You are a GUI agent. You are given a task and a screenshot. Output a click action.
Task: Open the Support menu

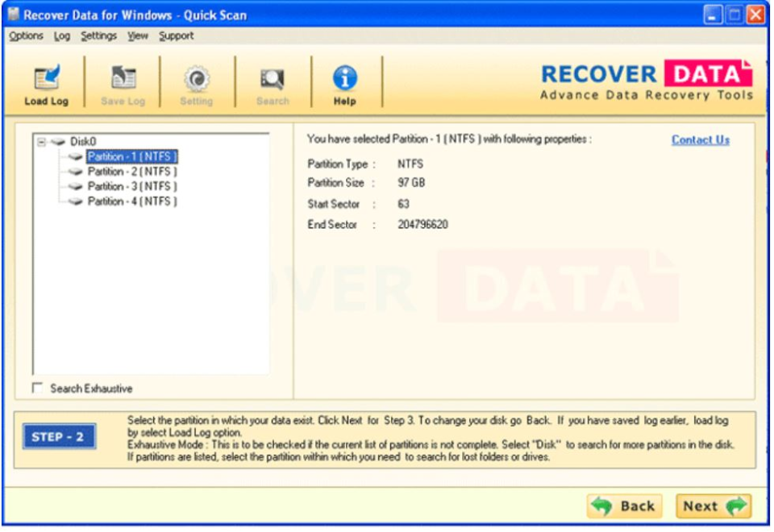(x=177, y=36)
